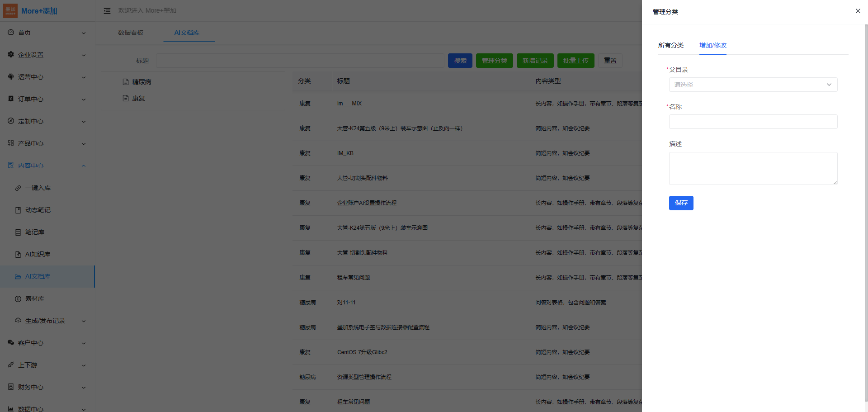Image resolution: width=868 pixels, height=412 pixels.
Task: Select the 增加/修改 tab
Action: [x=712, y=45]
